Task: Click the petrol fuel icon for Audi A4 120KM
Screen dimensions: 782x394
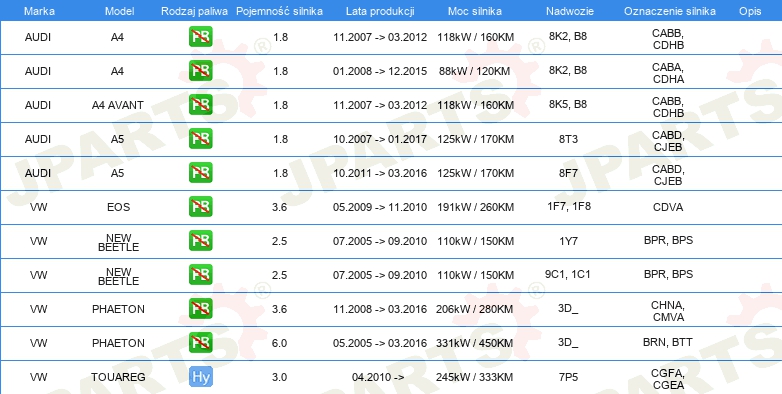Action: point(200,71)
